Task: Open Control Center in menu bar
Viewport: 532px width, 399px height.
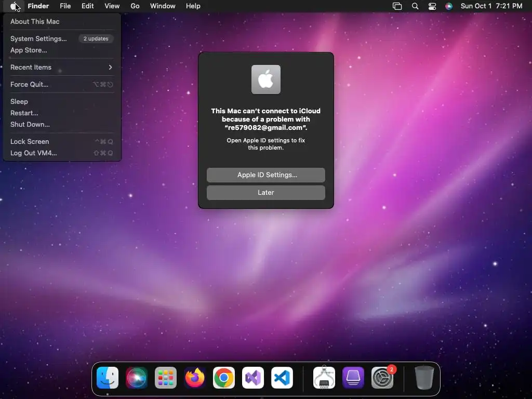Action: pos(432,6)
